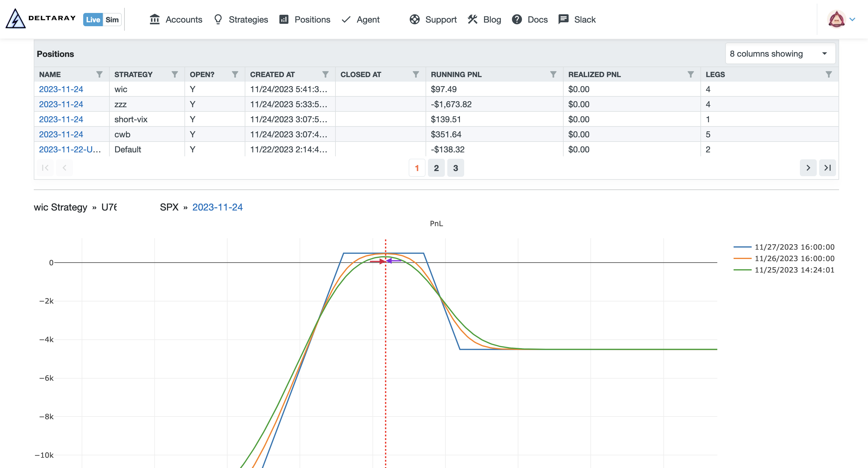The image size is (868, 468).
Task: Click the 2023-11-24 wic position link
Action: tap(61, 89)
